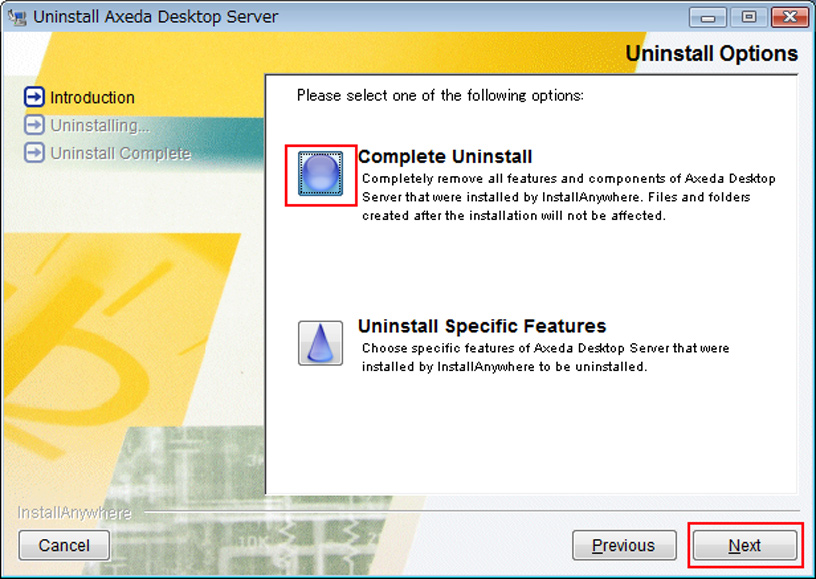816x579 pixels.
Task: Maximize the uninstaller window
Action: pos(748,18)
